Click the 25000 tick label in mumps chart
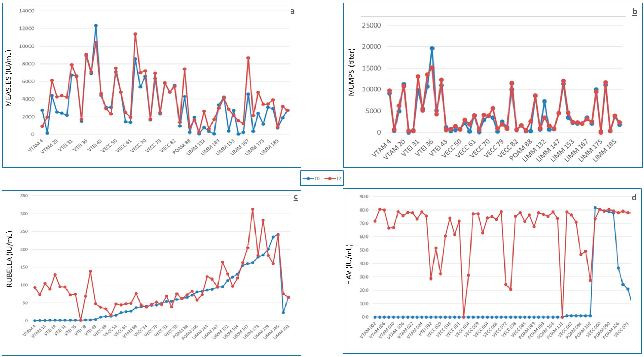Screen dimensions: 644x357 [x=371, y=25]
